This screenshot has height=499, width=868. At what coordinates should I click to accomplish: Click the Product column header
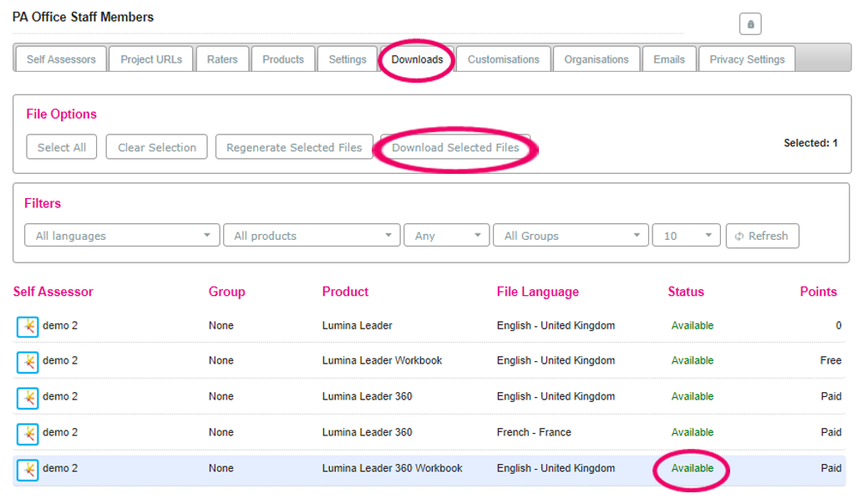(x=345, y=292)
